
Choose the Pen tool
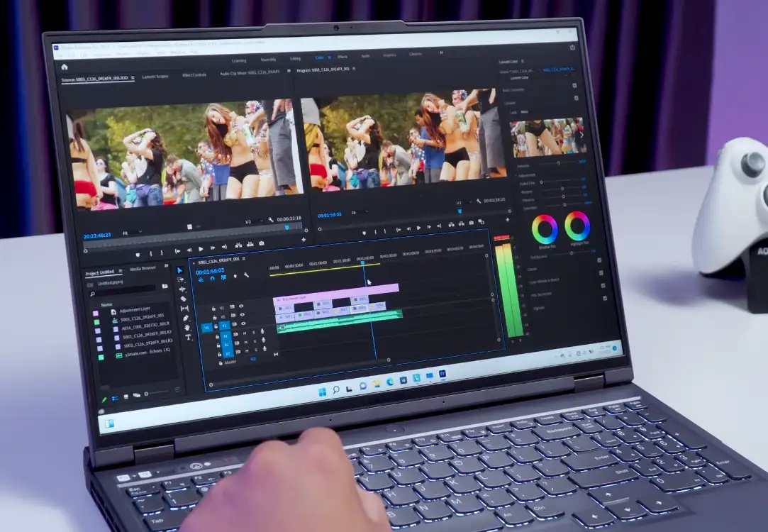point(186,318)
